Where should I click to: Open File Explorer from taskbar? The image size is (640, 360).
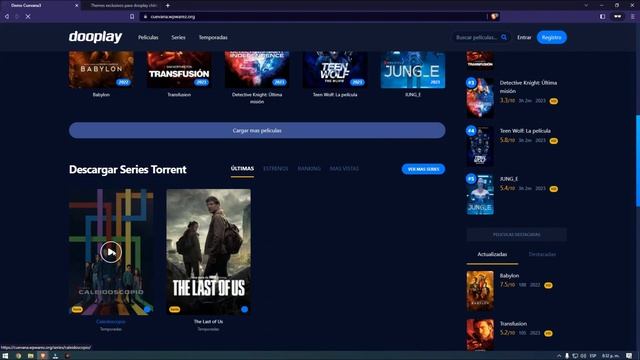click(x=31, y=356)
